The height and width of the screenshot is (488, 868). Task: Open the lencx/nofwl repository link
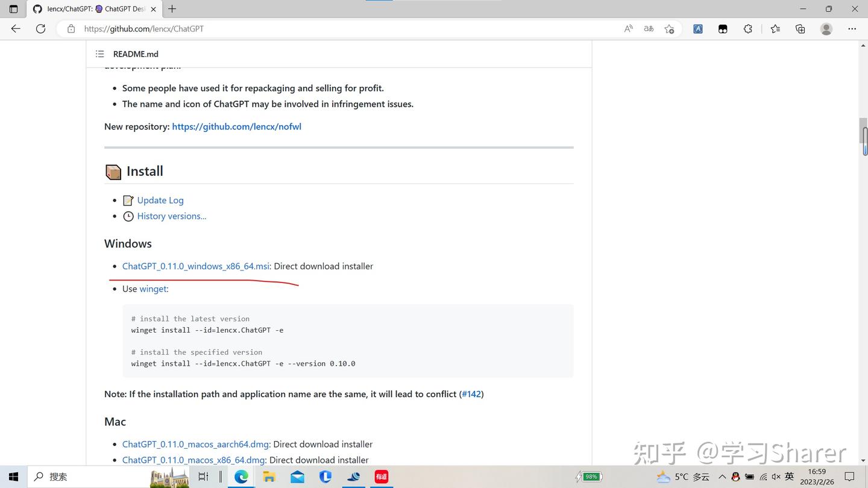(x=236, y=126)
